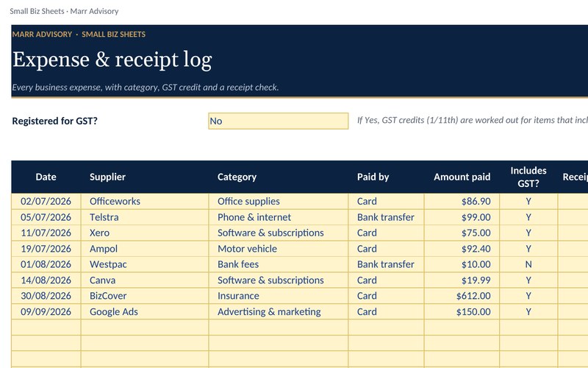Viewport: 588px width, 368px height.
Task: Select the Registered for GST input cell showing No
Action: tap(279, 121)
